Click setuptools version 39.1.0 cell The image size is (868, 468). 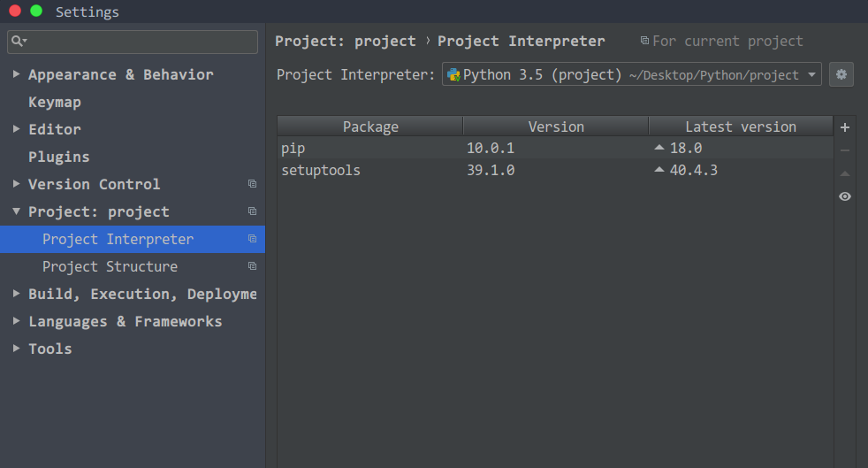point(491,170)
